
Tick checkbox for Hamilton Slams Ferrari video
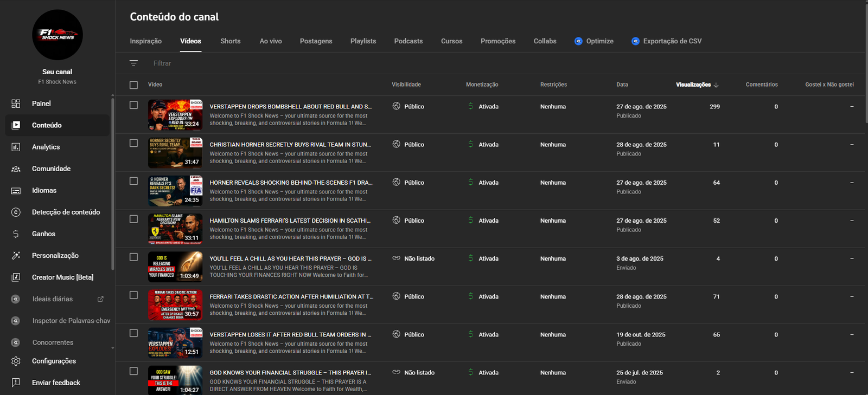133,219
